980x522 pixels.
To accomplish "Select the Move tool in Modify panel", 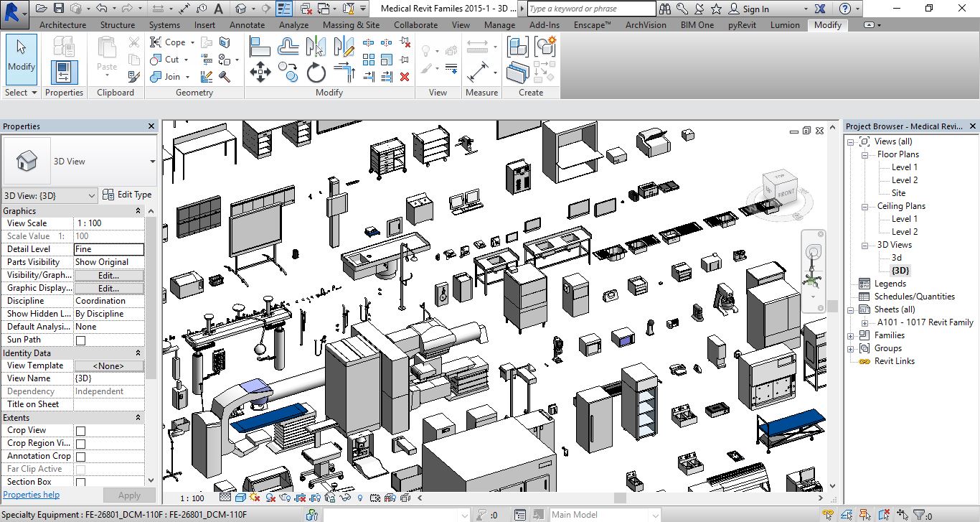I will [x=260, y=72].
